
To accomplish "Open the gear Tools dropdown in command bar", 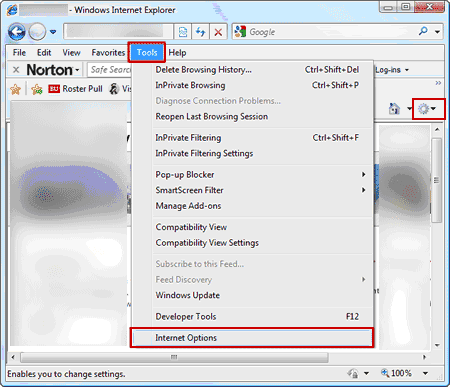I will pyautogui.click(x=428, y=109).
